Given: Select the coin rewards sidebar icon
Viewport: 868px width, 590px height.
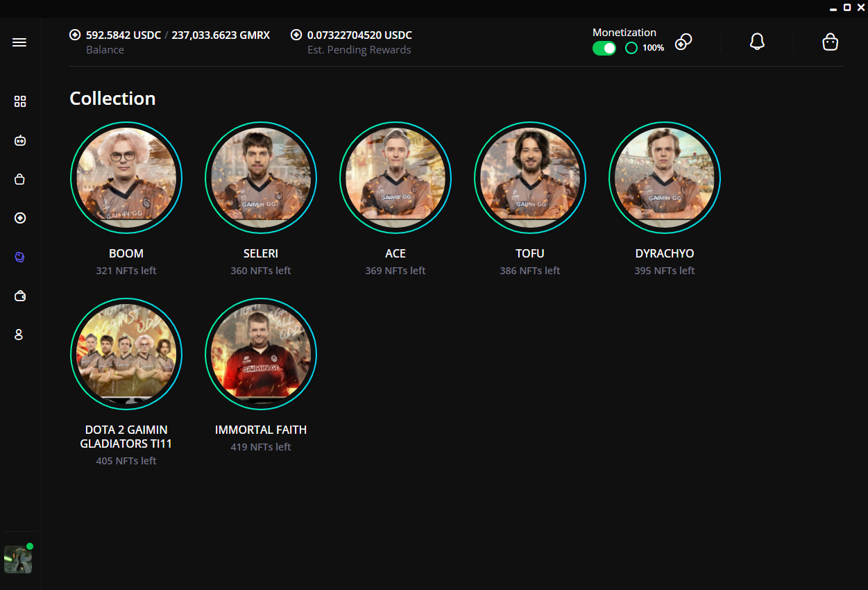Looking at the screenshot, I should click(20, 218).
